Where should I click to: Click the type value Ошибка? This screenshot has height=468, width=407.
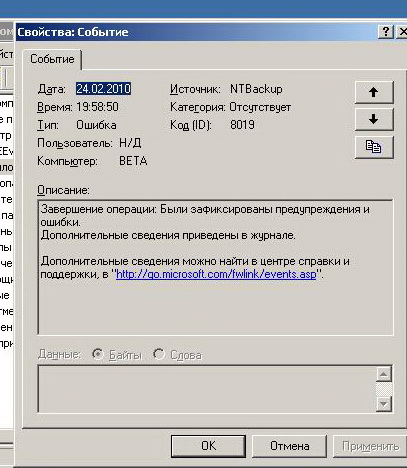(x=96, y=125)
